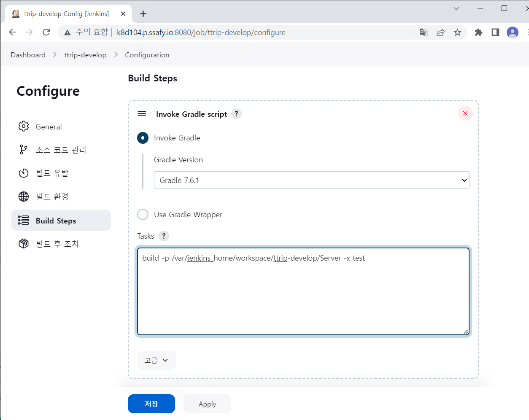This screenshot has width=529, height=420.
Task: Click the 저장 save button
Action: tap(151, 404)
